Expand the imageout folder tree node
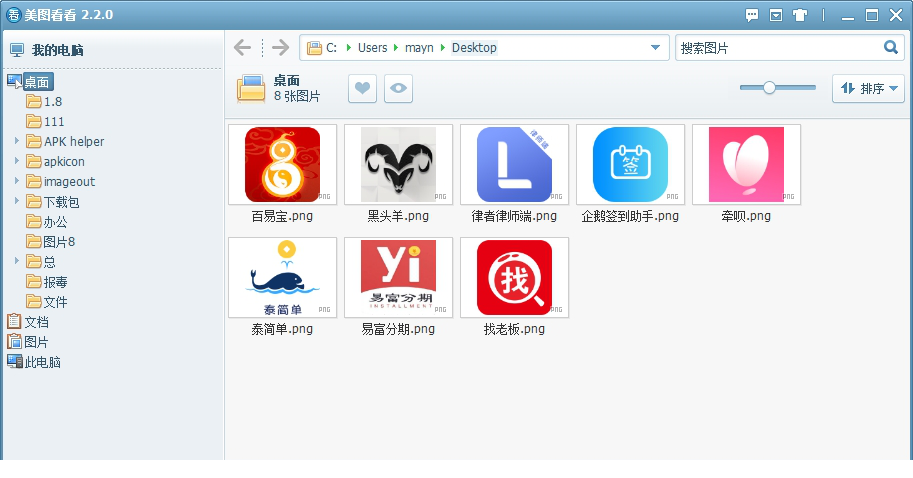Image resolution: width=913 pixels, height=478 pixels. pyautogui.click(x=17, y=181)
